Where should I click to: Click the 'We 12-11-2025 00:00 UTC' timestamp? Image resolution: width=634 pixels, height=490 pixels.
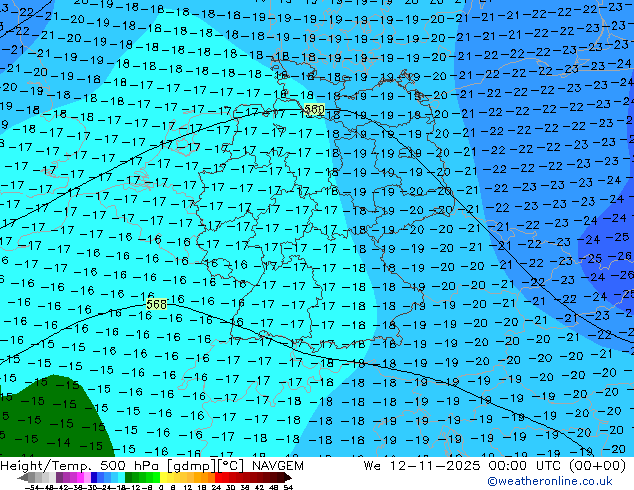tap(464, 466)
